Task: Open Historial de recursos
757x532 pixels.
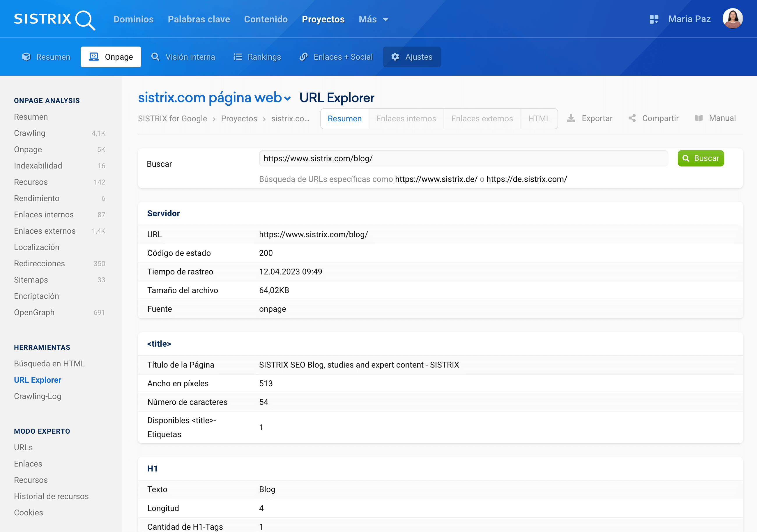Action: [51, 496]
